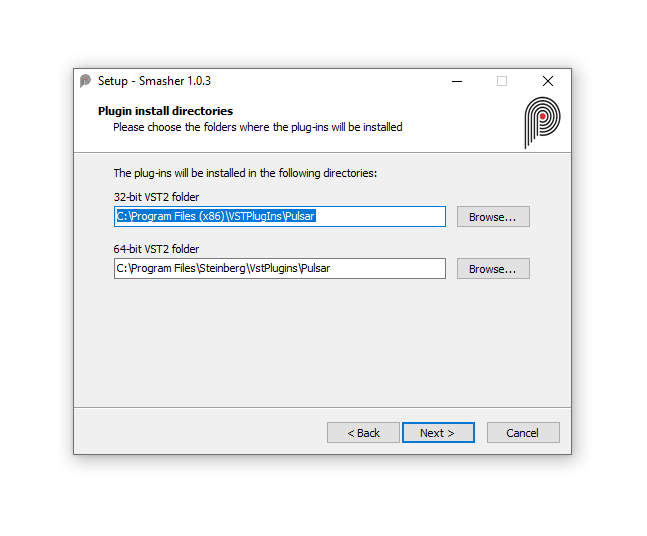
Task: Click the "Setup - Smasher 1.0.3" title text
Action: pos(154,81)
